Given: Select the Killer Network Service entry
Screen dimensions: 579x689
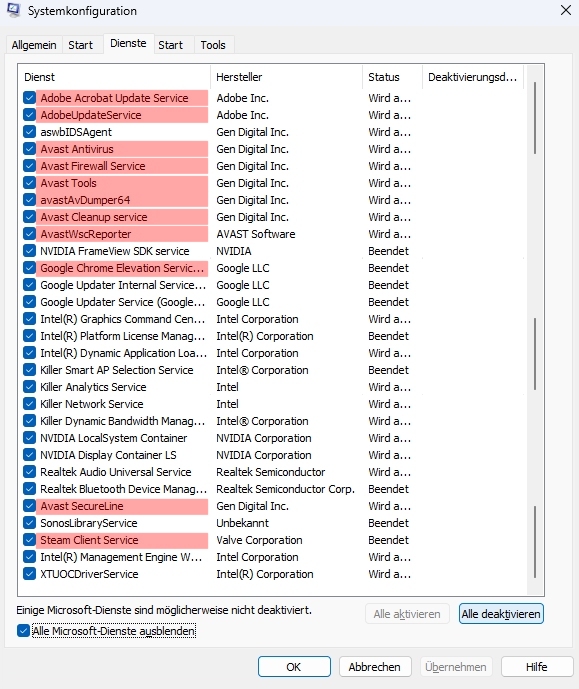Looking at the screenshot, I should click(x=92, y=404).
